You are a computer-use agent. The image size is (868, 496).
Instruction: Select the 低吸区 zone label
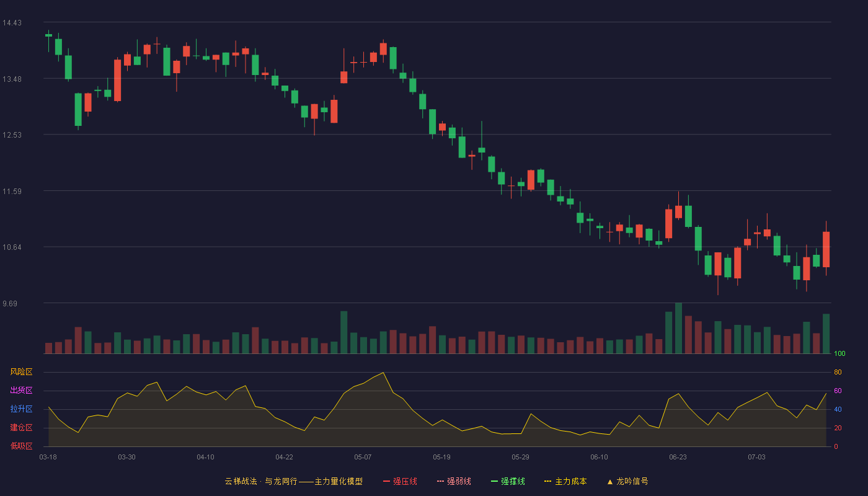[21, 446]
